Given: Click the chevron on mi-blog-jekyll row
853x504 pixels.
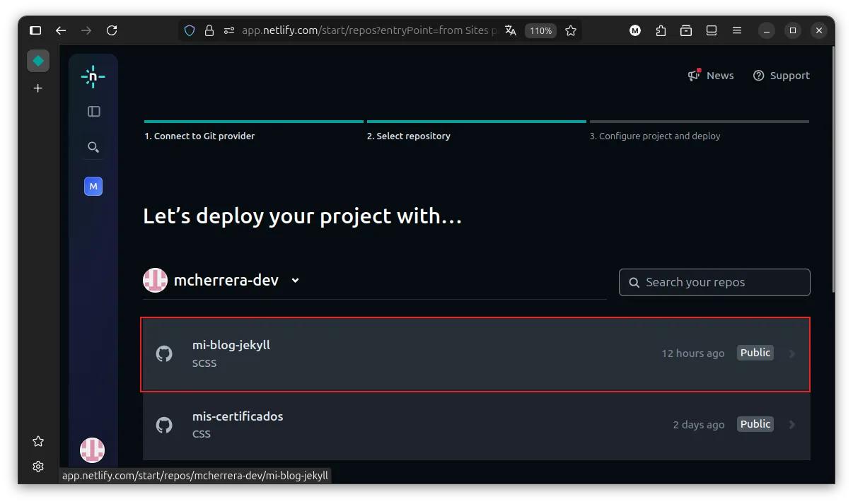Looking at the screenshot, I should click(791, 353).
